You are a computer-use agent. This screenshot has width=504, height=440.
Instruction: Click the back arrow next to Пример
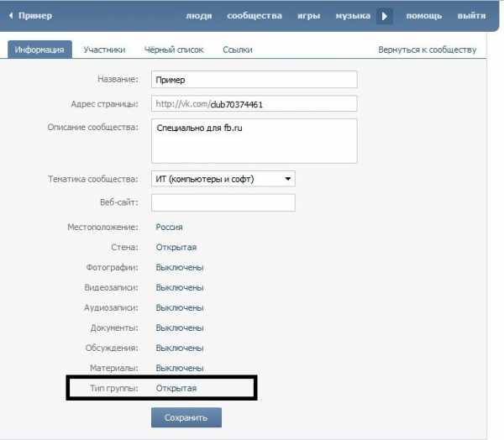pyautogui.click(x=11, y=16)
